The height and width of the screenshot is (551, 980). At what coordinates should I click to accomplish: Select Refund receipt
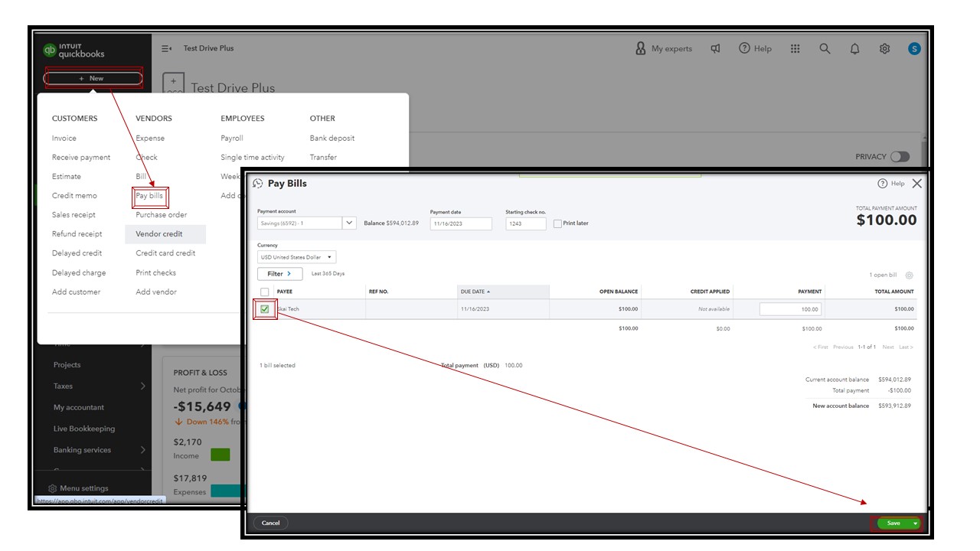[77, 234]
